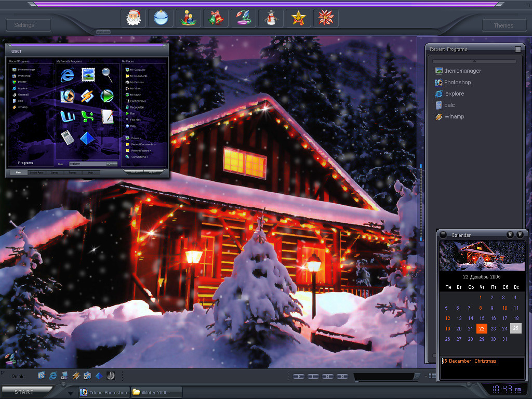Open the calculator icon in favorites grid
Image resolution: width=532 pixels, height=399 pixels.
tap(67, 138)
